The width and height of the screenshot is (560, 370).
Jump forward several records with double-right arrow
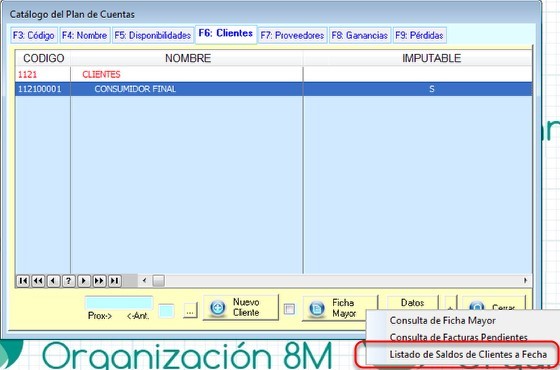pyautogui.click(x=99, y=281)
